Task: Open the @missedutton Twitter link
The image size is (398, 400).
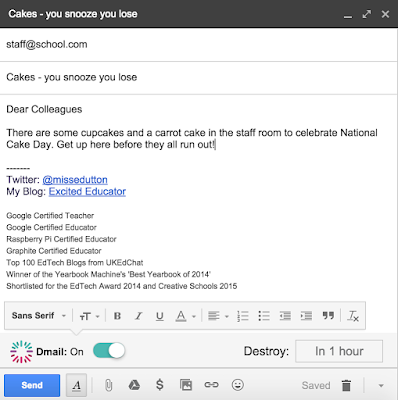Action: click(75, 180)
